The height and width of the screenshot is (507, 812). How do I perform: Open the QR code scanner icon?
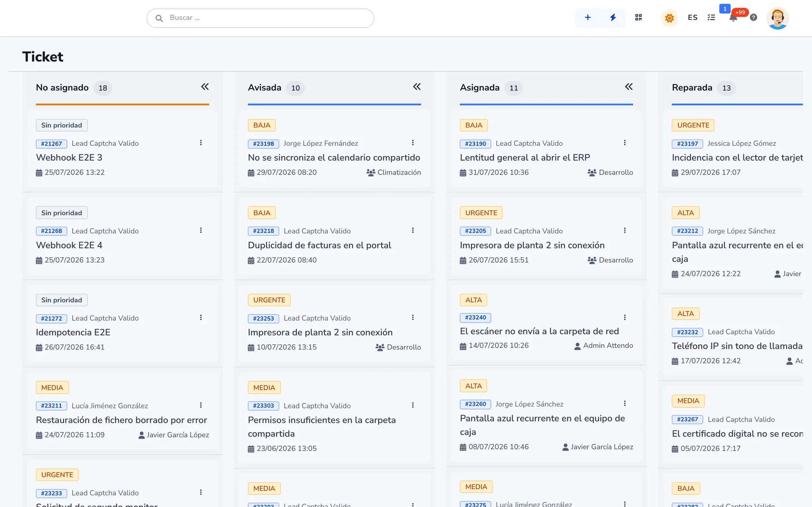tap(639, 18)
